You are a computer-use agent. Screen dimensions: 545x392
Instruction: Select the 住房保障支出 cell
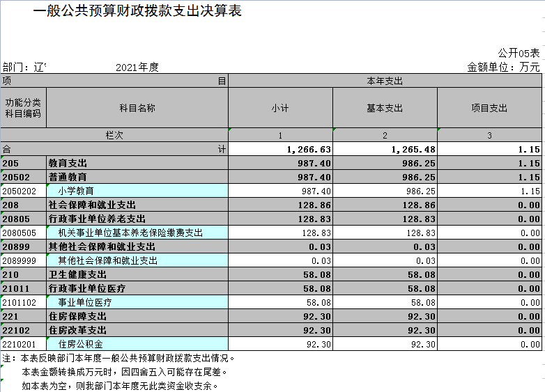pos(137,316)
